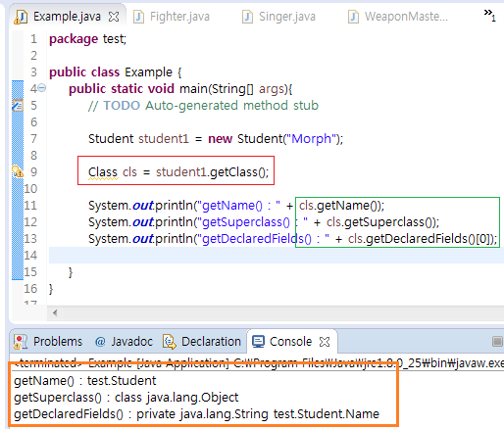The width and height of the screenshot is (504, 429).
Task: Click the Javadoc @ icon
Action: tap(100, 342)
